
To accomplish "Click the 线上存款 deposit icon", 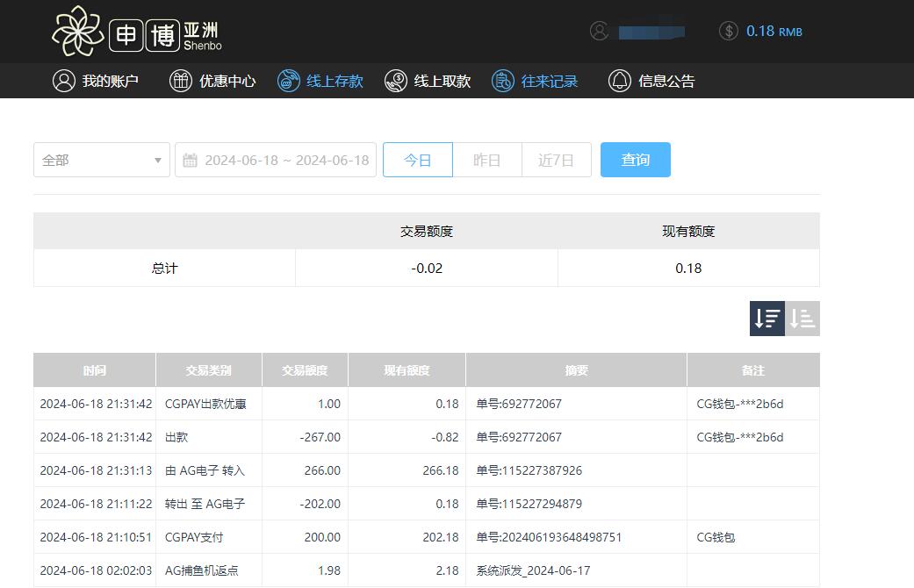I will [x=289, y=80].
